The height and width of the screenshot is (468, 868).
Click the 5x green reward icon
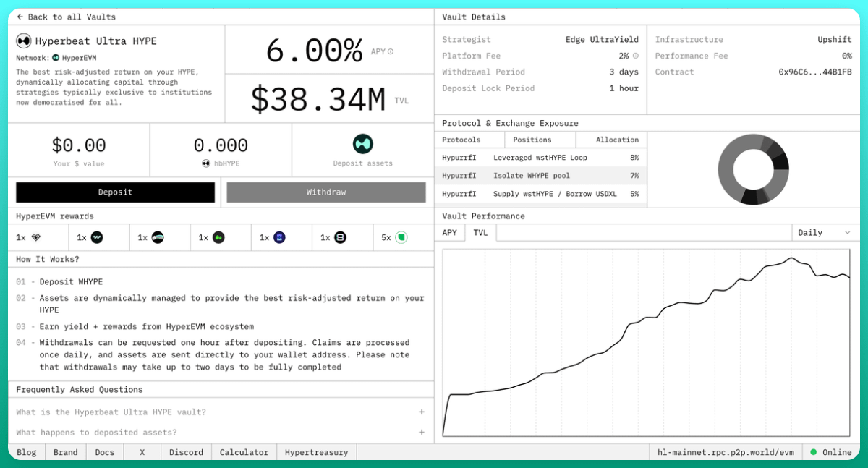401,237
